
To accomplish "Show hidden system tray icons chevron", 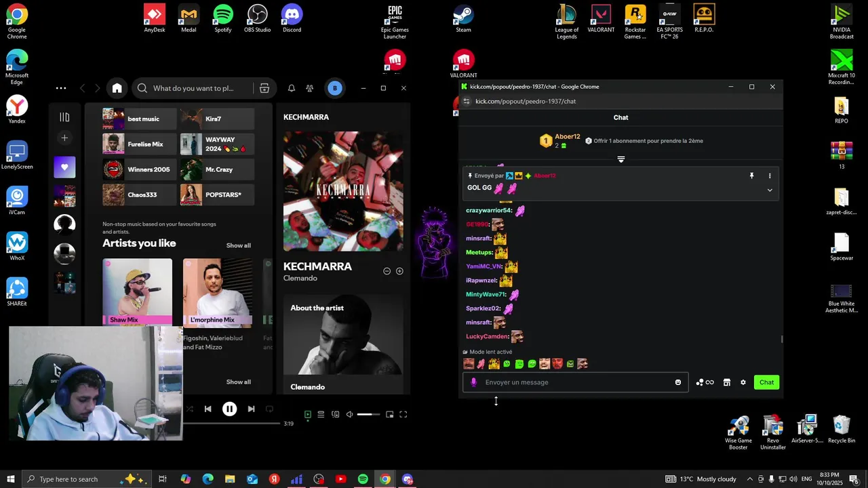I will click(749, 479).
